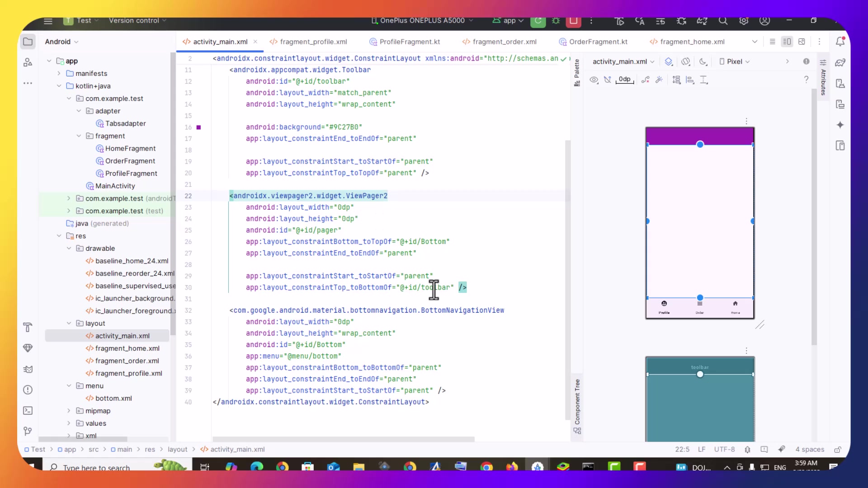The image size is (868, 488).
Task: Click the Run app button
Action: 538,21
